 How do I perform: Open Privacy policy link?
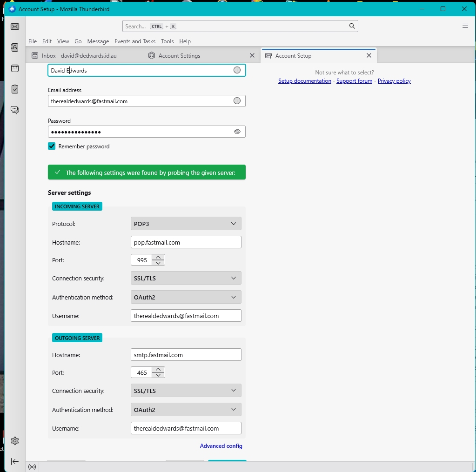pos(394,81)
